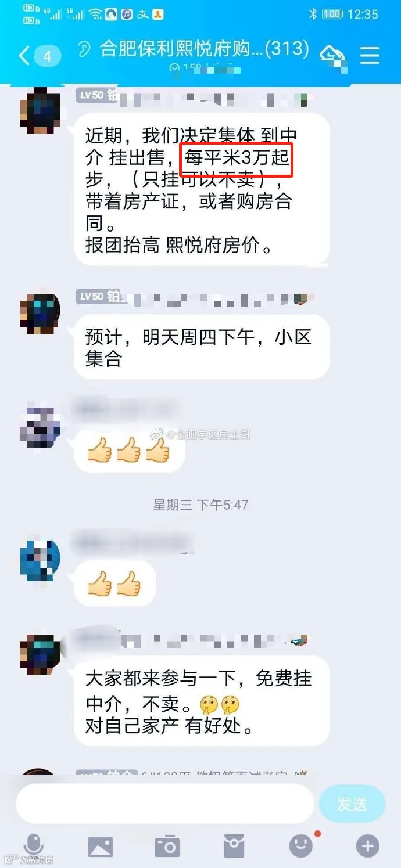This screenshot has width=401, height=868.
Task: Open the emoji smiley face panel
Action: click(x=301, y=847)
